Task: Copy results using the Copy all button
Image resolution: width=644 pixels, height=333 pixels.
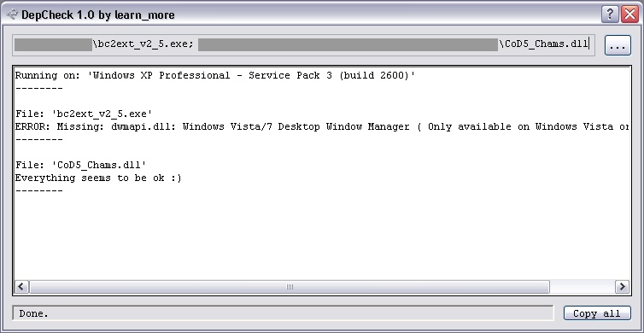Action: (597, 313)
